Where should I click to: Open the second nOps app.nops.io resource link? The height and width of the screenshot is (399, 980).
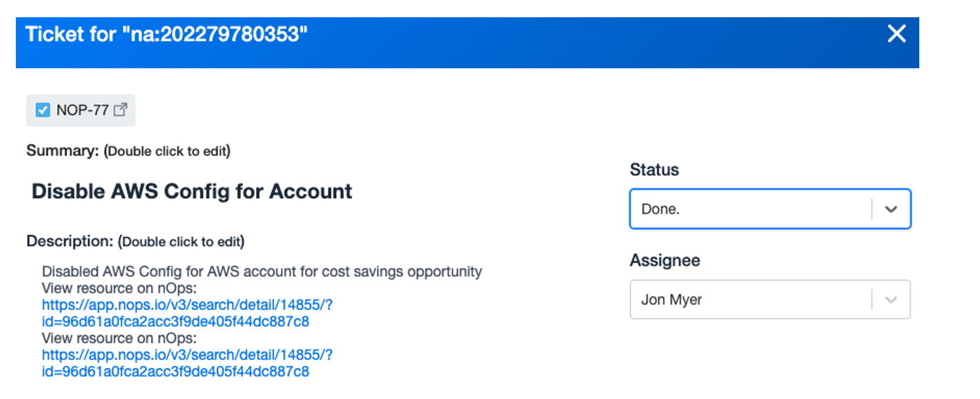(x=188, y=355)
